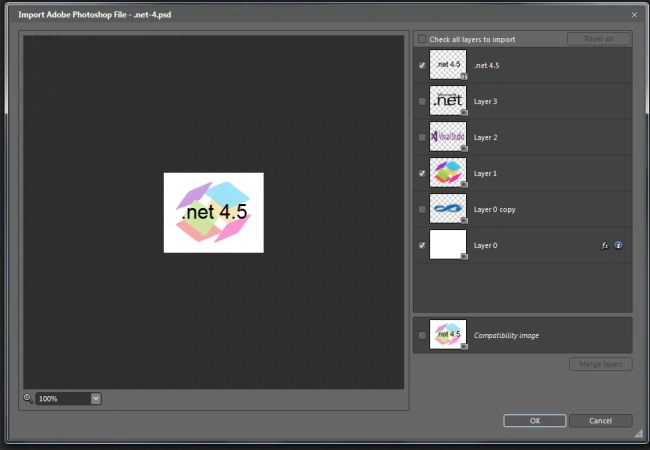Screen dimensions: 650x450
Task: Click the fx effects icon on Layer 0
Action: coord(604,246)
